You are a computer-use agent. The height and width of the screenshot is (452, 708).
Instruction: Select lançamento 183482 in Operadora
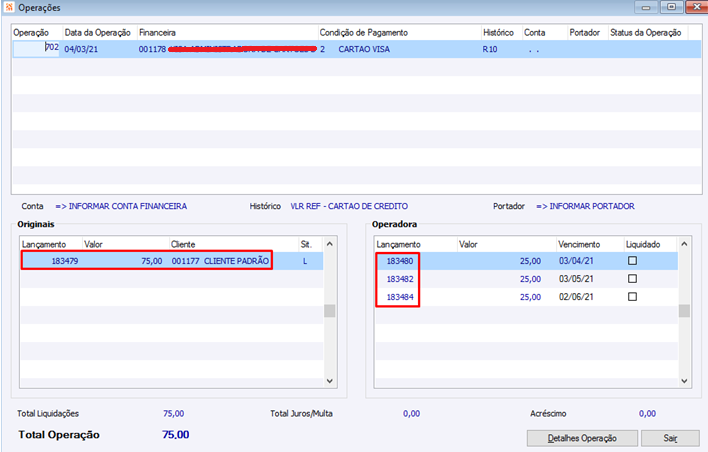(400, 279)
